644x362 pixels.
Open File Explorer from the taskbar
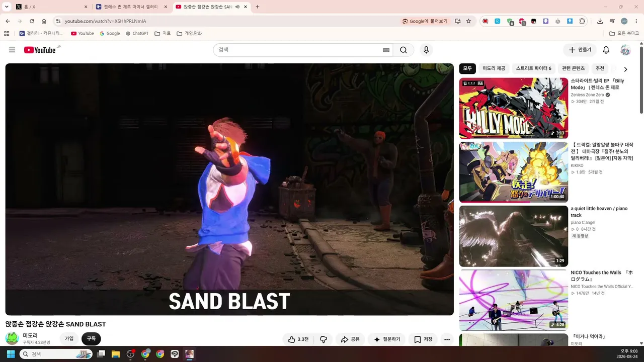pos(115,354)
